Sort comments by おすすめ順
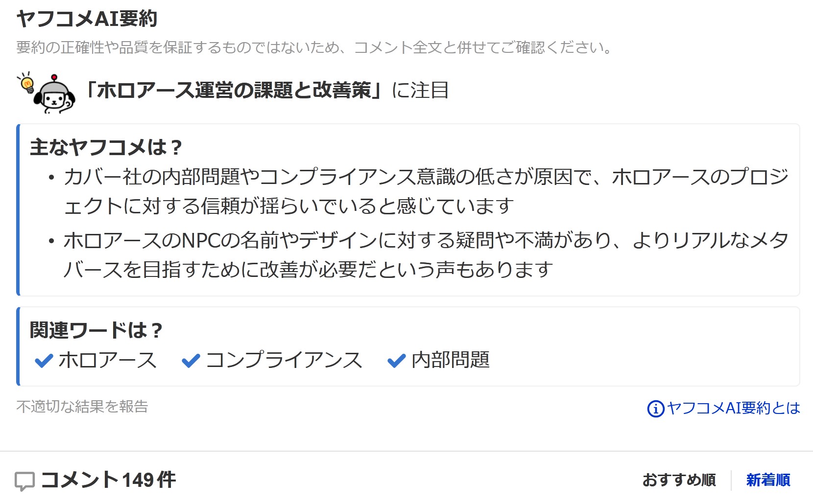The image size is (813, 504). (679, 480)
